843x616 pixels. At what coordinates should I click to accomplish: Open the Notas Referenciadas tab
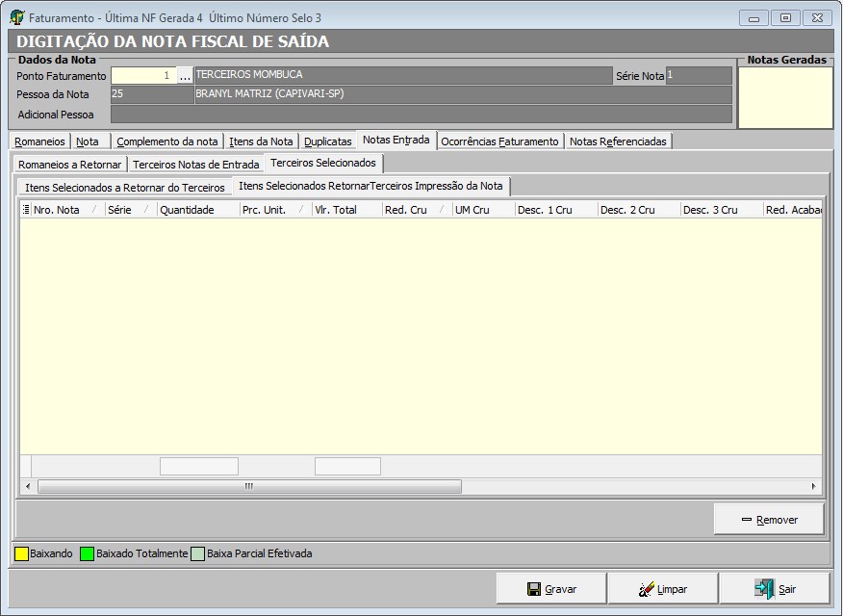[x=618, y=141]
